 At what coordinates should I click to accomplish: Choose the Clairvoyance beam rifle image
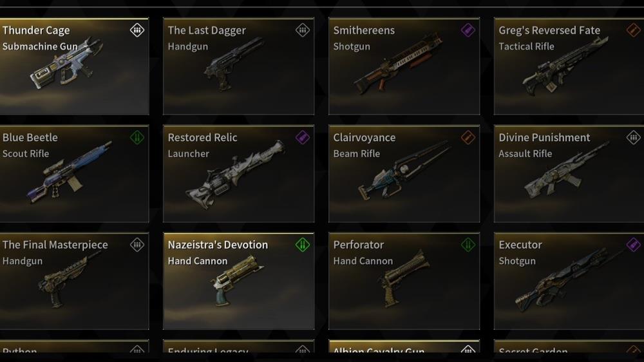(404, 170)
